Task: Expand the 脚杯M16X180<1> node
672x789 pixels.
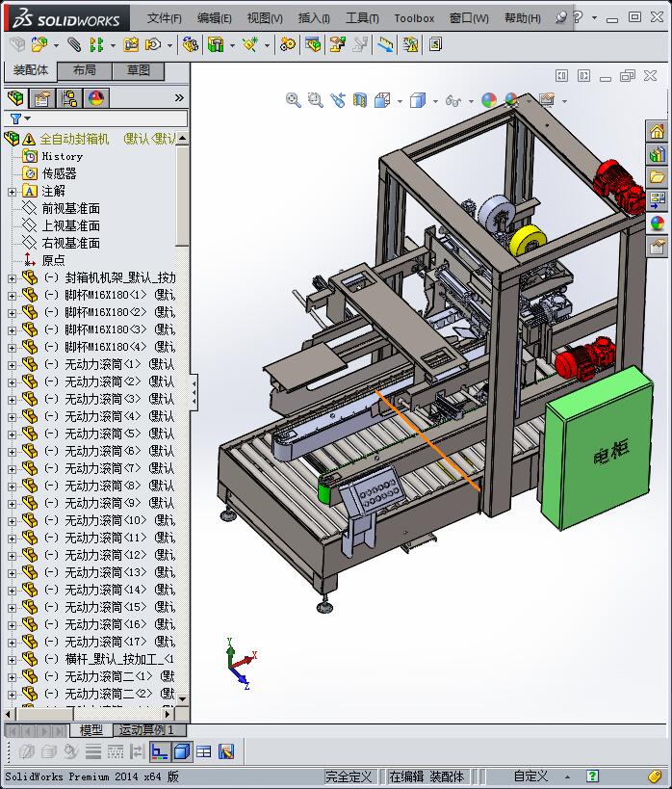Action: click(13, 296)
